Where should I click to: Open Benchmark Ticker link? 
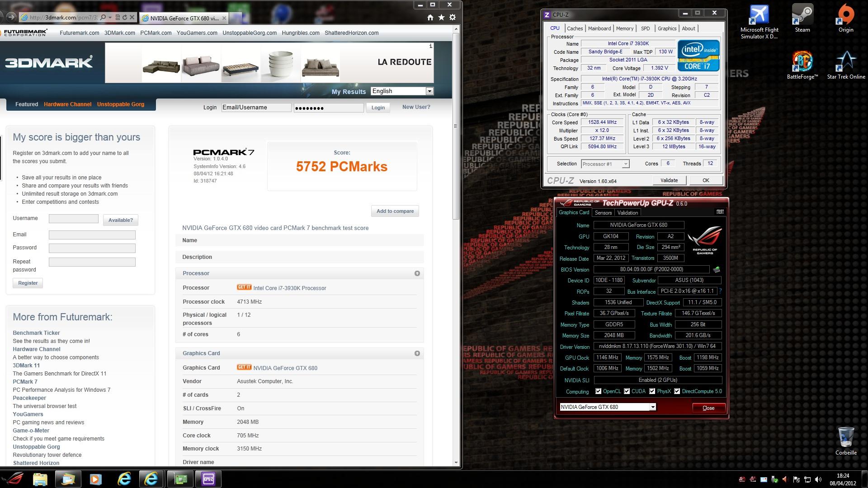(36, 333)
